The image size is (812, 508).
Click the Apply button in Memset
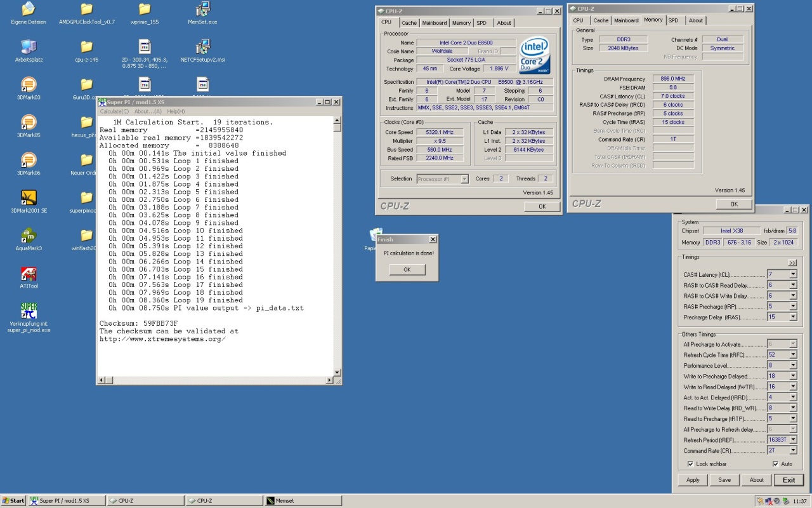[693, 480]
